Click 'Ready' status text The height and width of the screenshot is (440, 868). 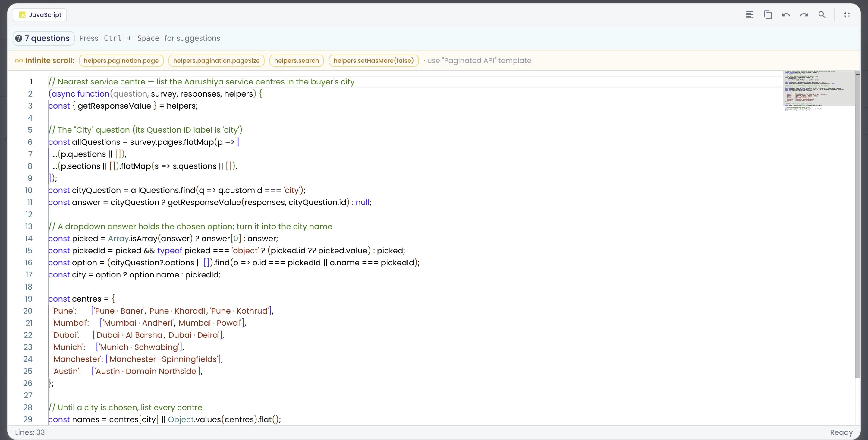[841, 432]
